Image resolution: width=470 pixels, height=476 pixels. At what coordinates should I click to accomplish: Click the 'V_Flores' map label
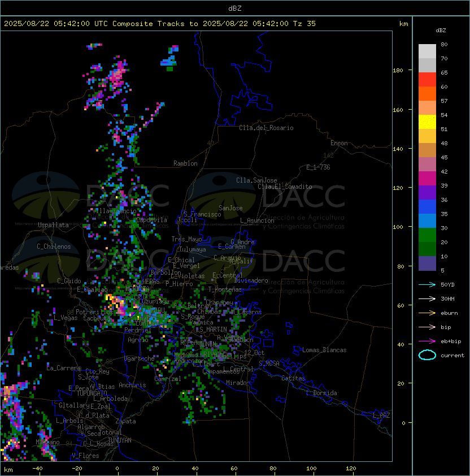(85, 456)
